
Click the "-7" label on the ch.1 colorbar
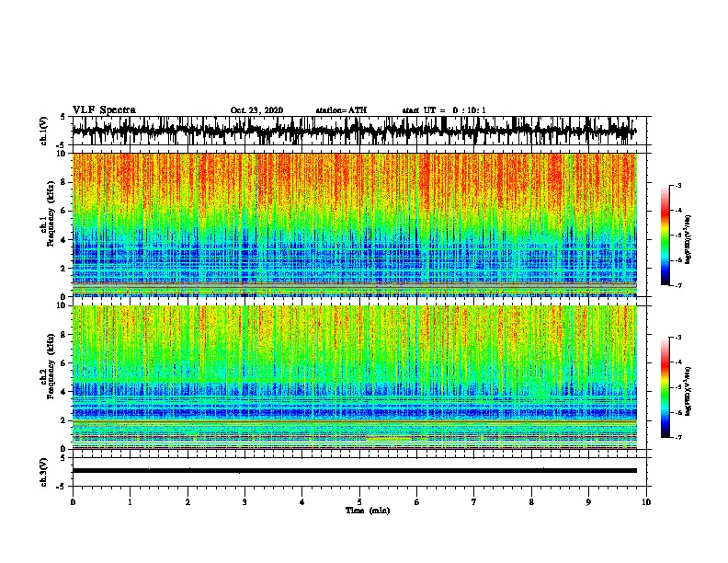coord(678,285)
